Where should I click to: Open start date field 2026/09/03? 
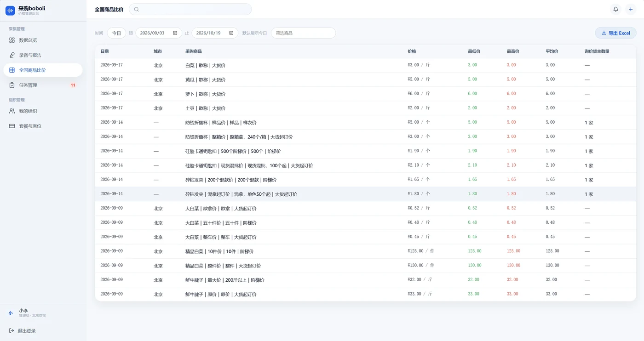pyautogui.click(x=159, y=33)
